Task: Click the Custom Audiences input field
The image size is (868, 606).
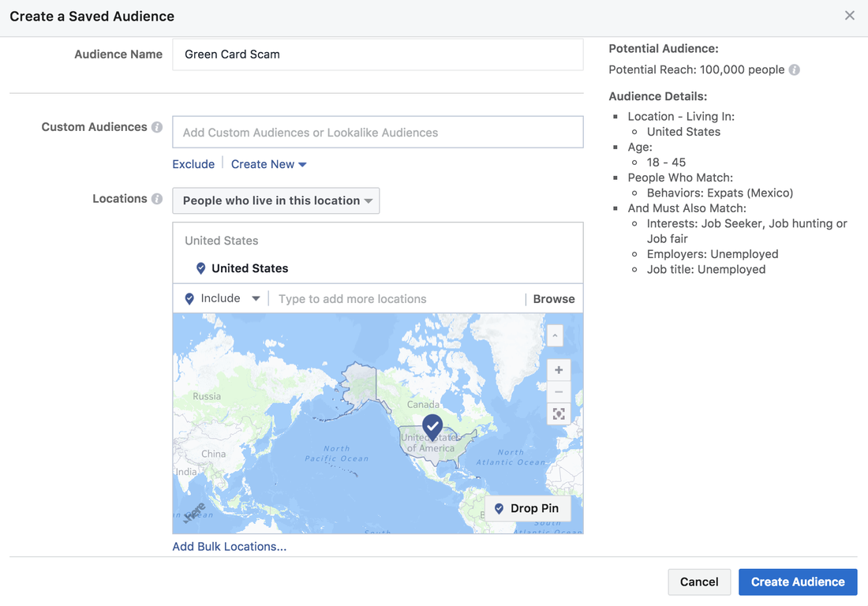Action: [377, 133]
